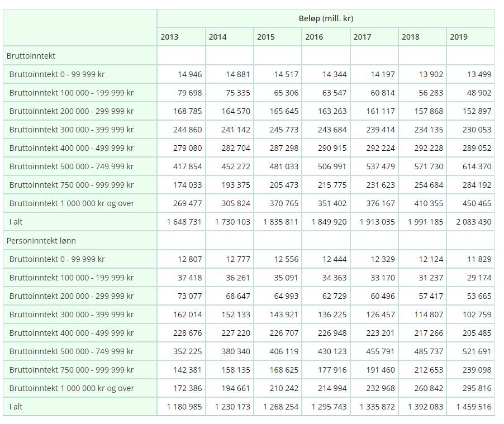Select the 2013 column header
The height and width of the screenshot is (424, 504).
tap(169, 37)
